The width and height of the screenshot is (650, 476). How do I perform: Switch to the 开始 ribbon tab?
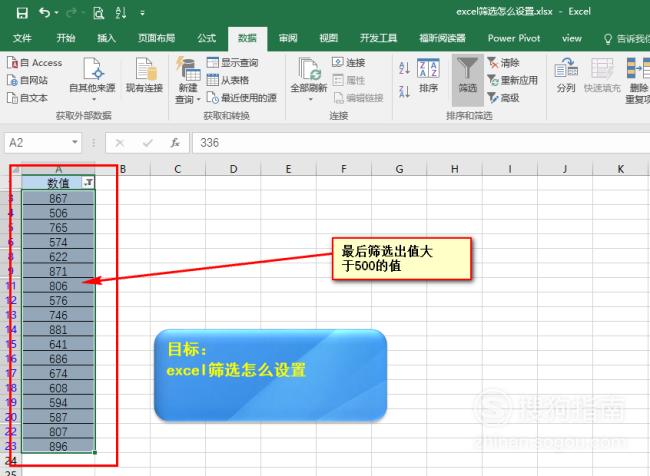66,38
